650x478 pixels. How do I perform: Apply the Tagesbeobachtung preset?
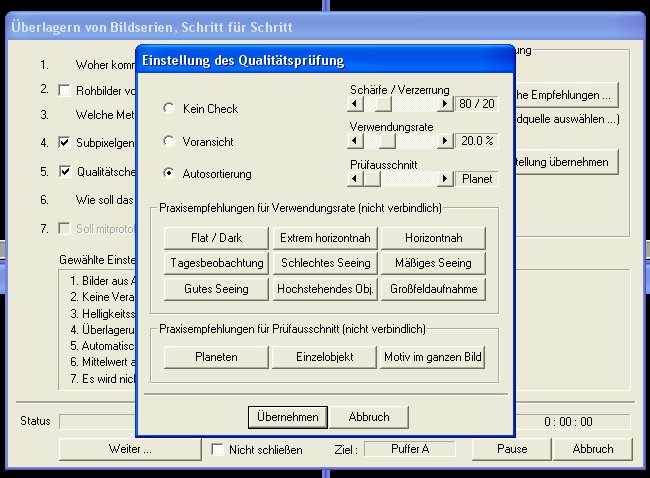coord(216,263)
